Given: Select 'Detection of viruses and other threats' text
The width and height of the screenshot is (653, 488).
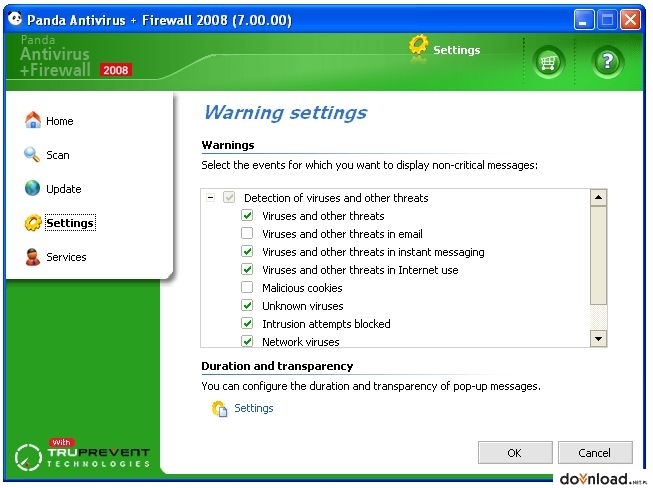Looking at the screenshot, I should pyautogui.click(x=336, y=198).
